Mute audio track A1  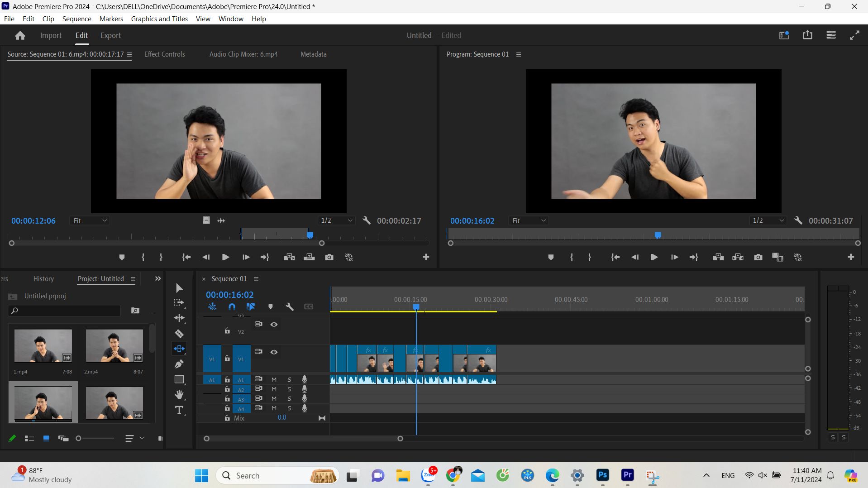274,379
